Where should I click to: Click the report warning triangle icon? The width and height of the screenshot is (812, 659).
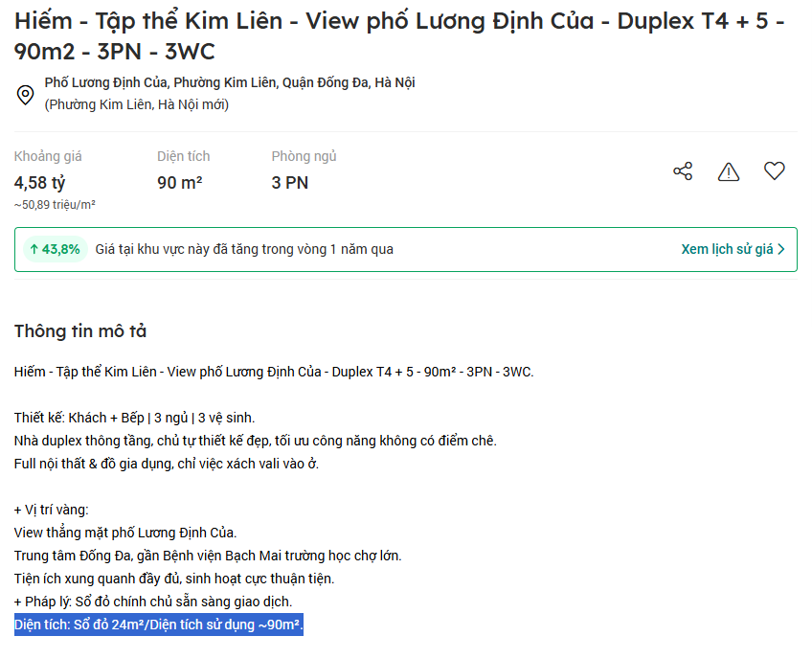(729, 171)
